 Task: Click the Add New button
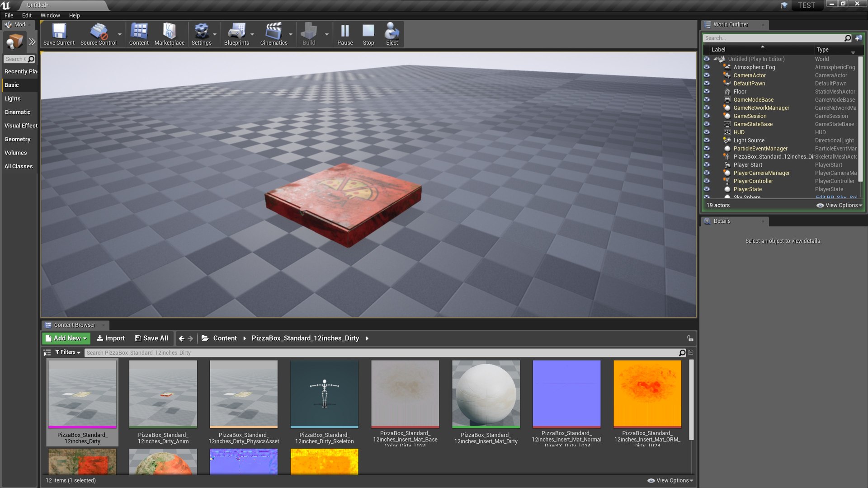66,338
